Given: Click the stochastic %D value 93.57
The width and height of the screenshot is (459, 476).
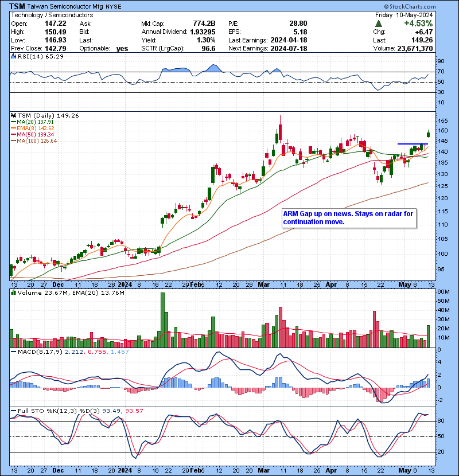Looking at the screenshot, I should 134,411.
